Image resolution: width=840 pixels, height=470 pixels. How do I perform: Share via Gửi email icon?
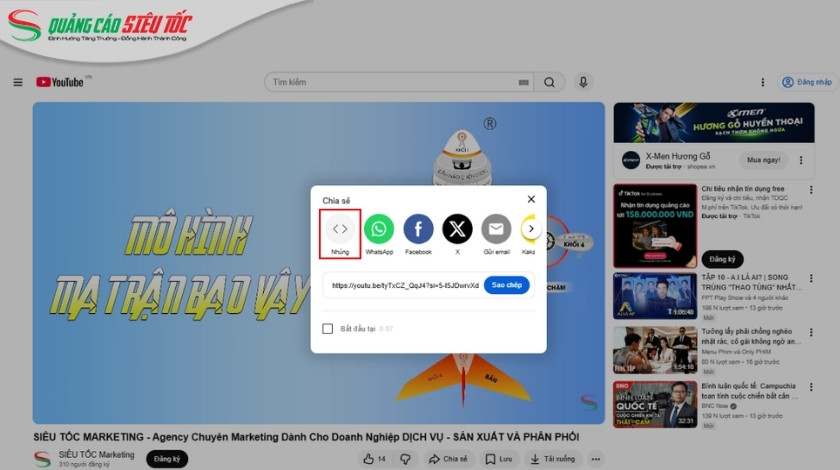496,229
